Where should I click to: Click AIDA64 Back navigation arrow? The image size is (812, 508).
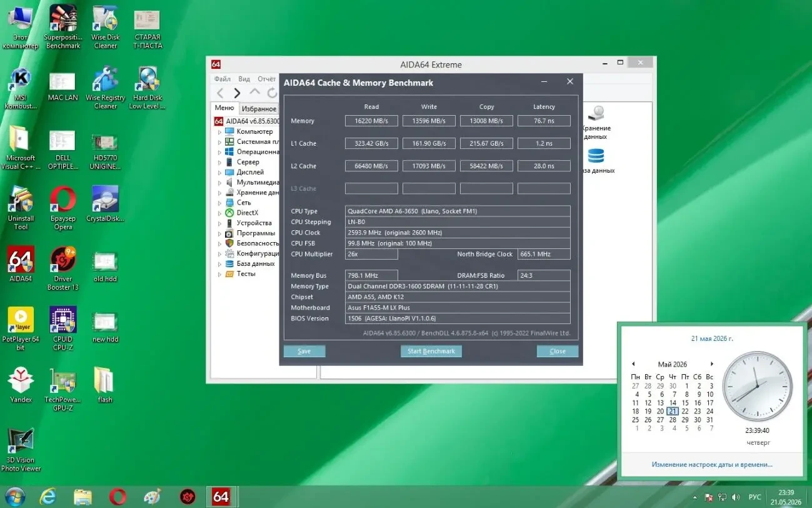pos(219,93)
